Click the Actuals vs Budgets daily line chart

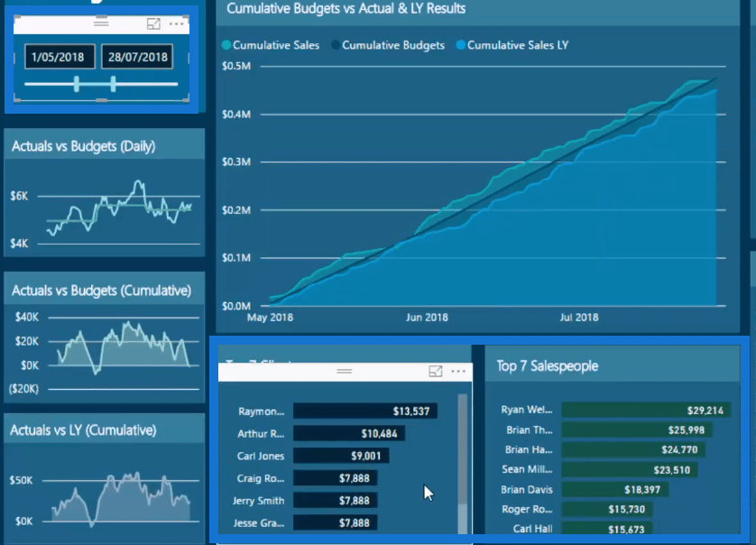(x=119, y=208)
